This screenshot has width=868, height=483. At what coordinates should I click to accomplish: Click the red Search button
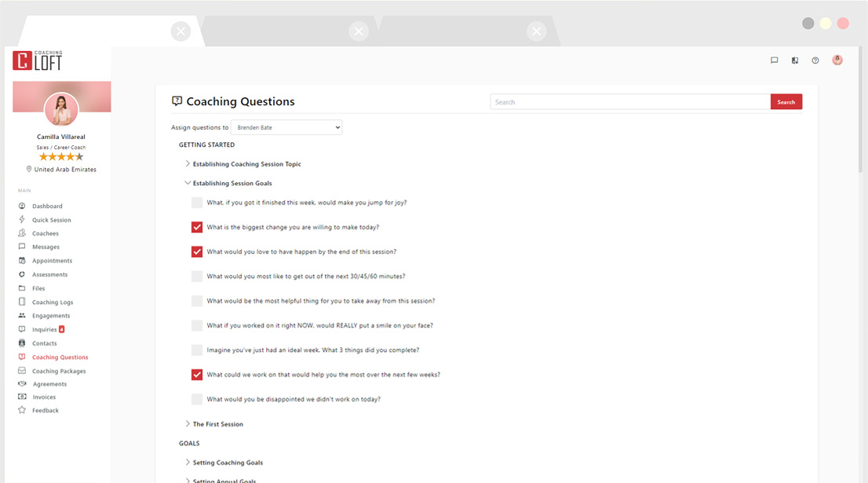coord(786,102)
